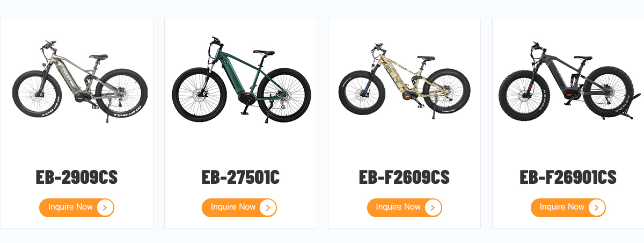The height and width of the screenshot is (243, 644).
Task: Select the EB-F26901CS product title
Action: (x=568, y=177)
